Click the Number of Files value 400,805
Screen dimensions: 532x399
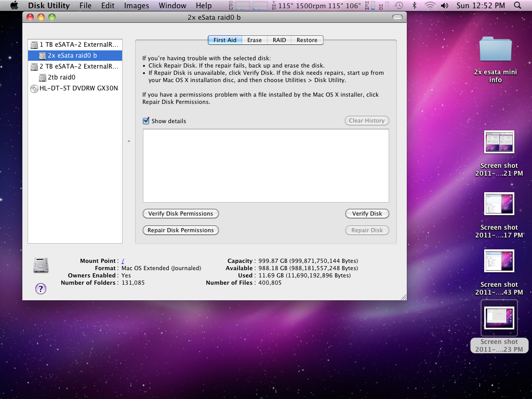click(x=270, y=283)
